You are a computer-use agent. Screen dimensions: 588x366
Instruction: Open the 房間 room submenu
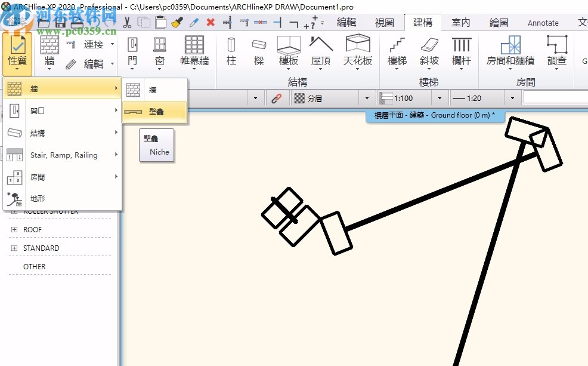pyautogui.click(x=62, y=177)
